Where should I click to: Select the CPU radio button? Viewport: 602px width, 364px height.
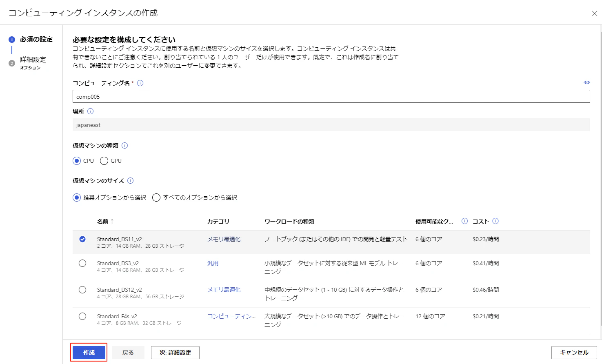pyautogui.click(x=77, y=161)
